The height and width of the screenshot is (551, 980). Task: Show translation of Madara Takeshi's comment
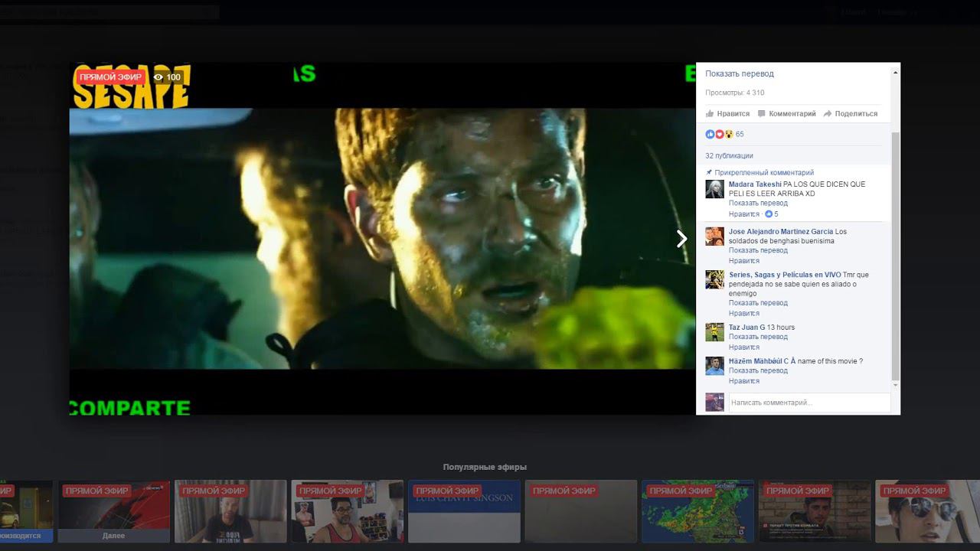coord(758,204)
